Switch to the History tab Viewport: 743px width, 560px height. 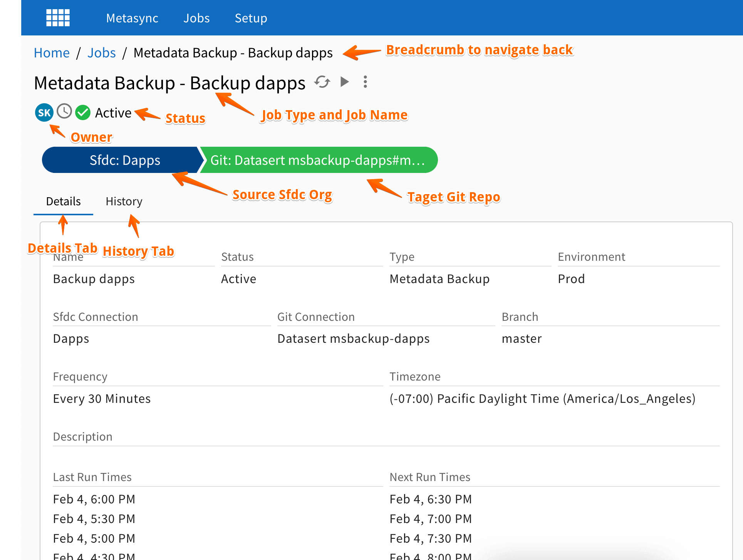124,201
